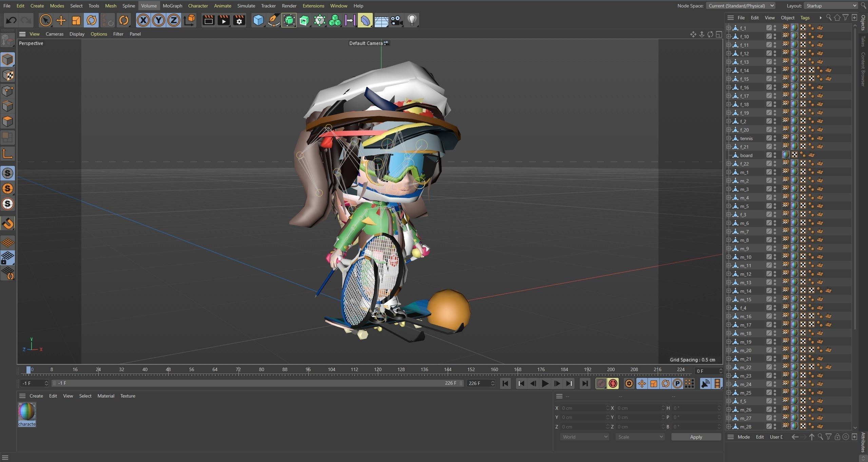Image resolution: width=868 pixels, height=462 pixels.
Task: Toggle visibility dots for board object
Action: [775, 155]
